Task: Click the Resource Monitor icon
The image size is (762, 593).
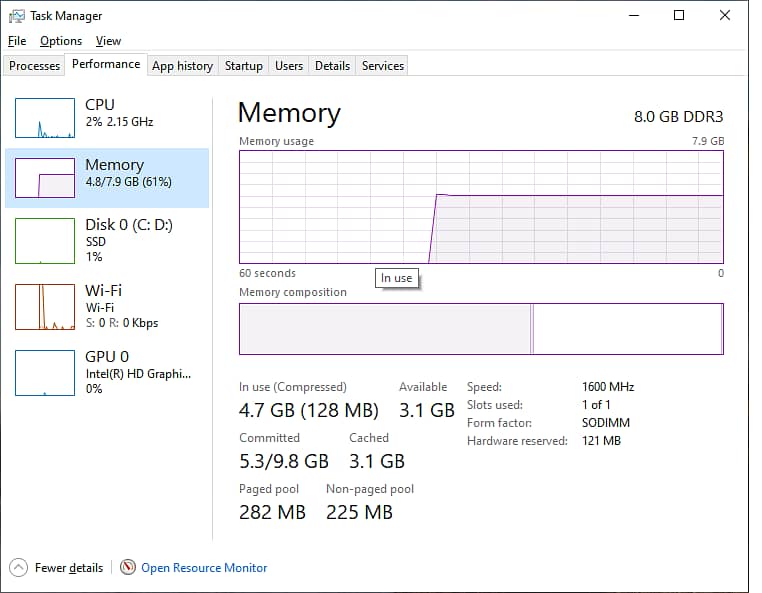Action: (x=128, y=568)
